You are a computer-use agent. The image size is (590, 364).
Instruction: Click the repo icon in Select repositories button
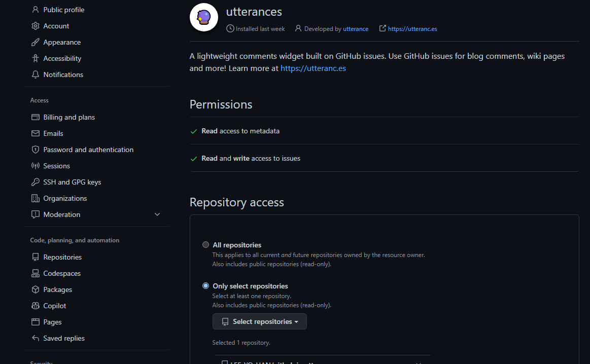tap(225, 322)
